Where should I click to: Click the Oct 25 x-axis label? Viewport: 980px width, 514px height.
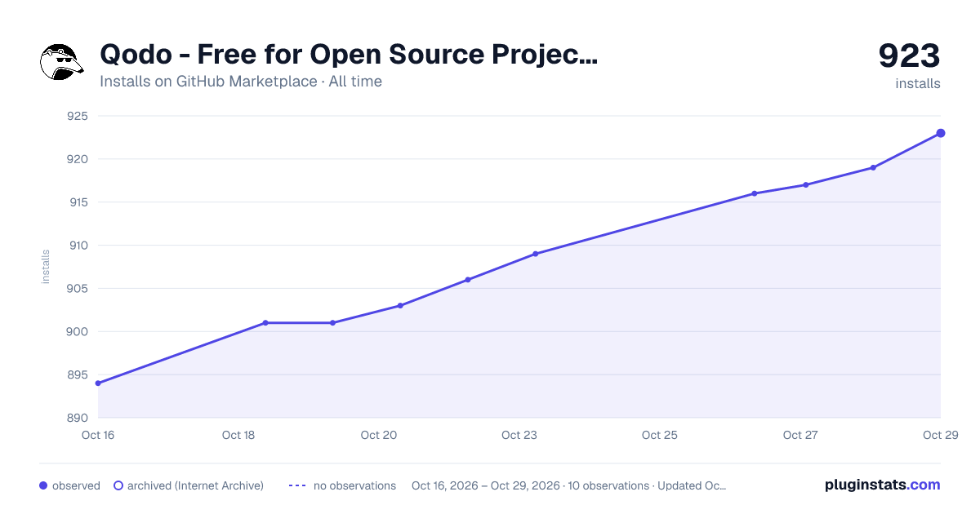click(x=660, y=435)
